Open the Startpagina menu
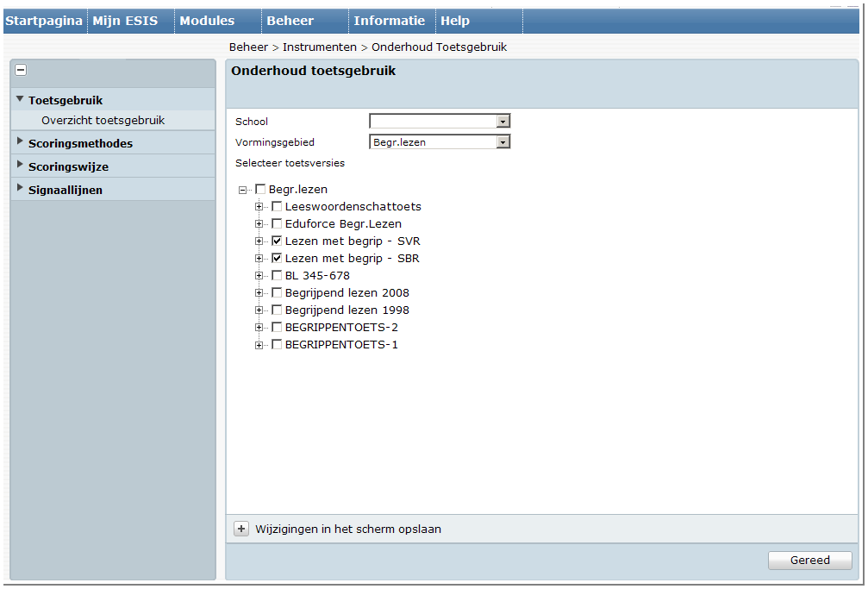The height and width of the screenshot is (589, 868). (44, 21)
